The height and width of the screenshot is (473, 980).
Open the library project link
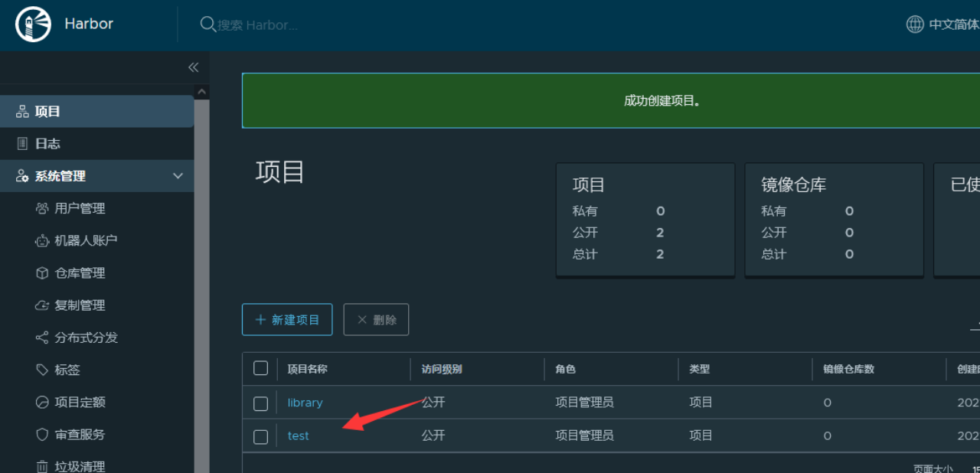(x=305, y=403)
